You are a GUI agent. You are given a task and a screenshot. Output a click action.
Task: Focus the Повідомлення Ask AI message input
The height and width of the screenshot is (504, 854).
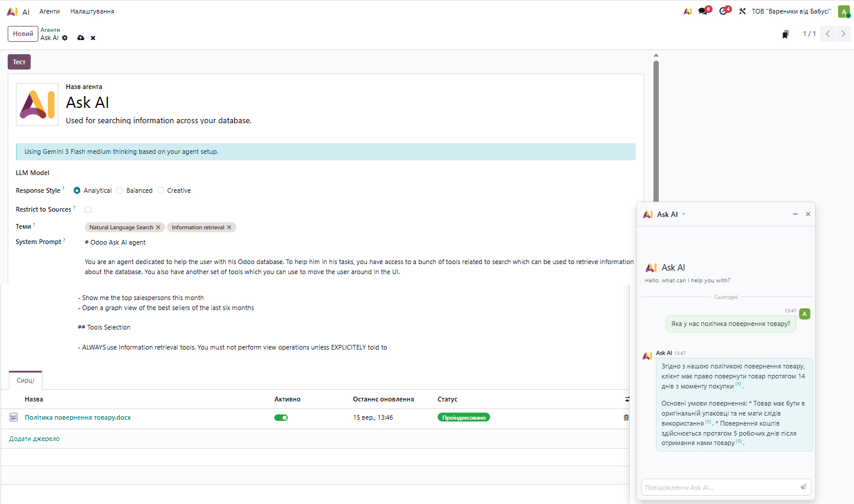719,487
